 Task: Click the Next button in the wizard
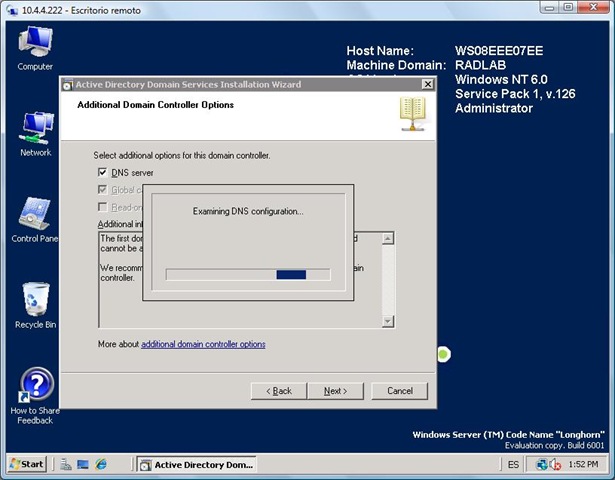pos(336,391)
